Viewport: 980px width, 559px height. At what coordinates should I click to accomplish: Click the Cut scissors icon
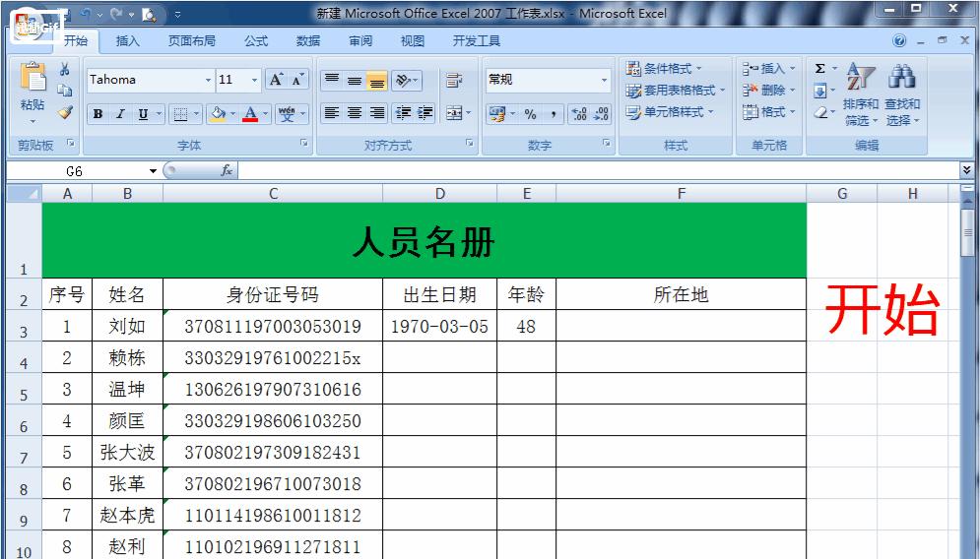(64, 69)
